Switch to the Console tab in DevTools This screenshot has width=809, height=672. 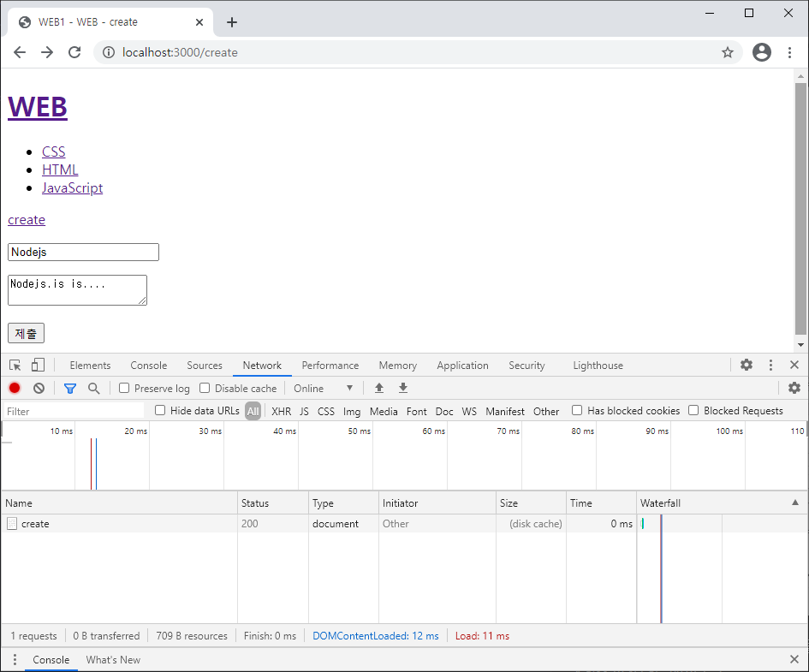click(149, 366)
